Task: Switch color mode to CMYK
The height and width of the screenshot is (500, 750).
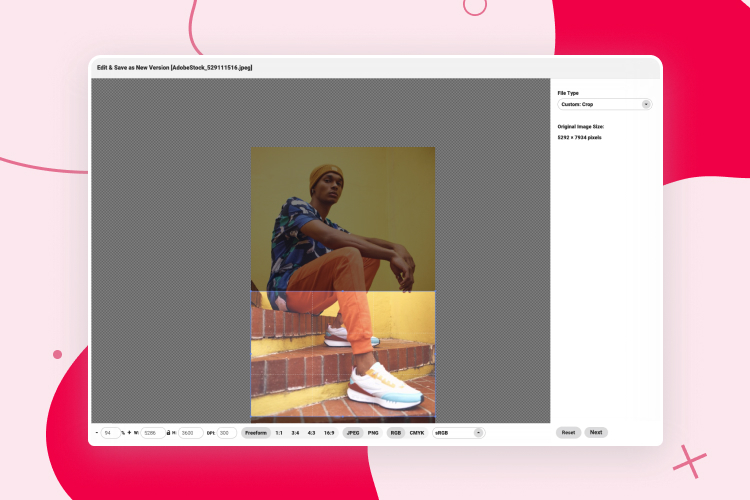Action: 416,433
